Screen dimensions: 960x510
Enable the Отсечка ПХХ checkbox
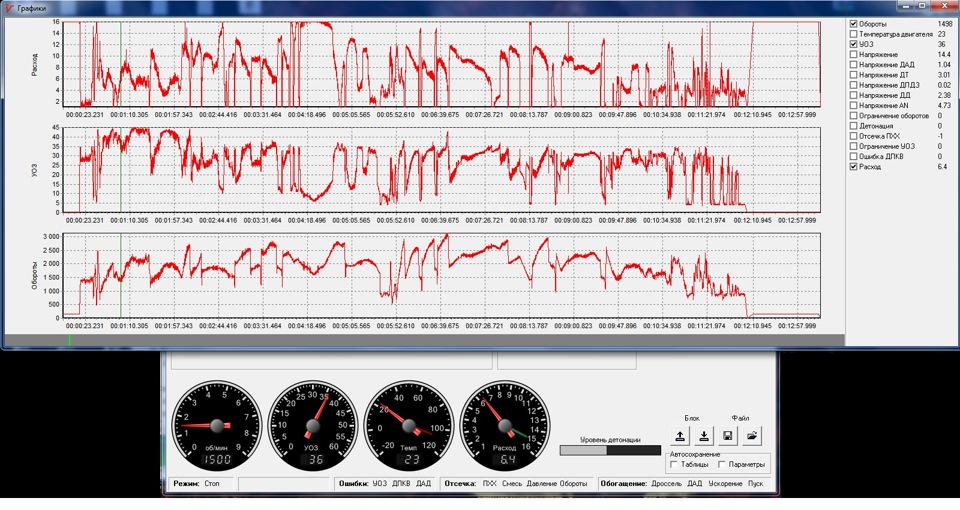(x=853, y=136)
